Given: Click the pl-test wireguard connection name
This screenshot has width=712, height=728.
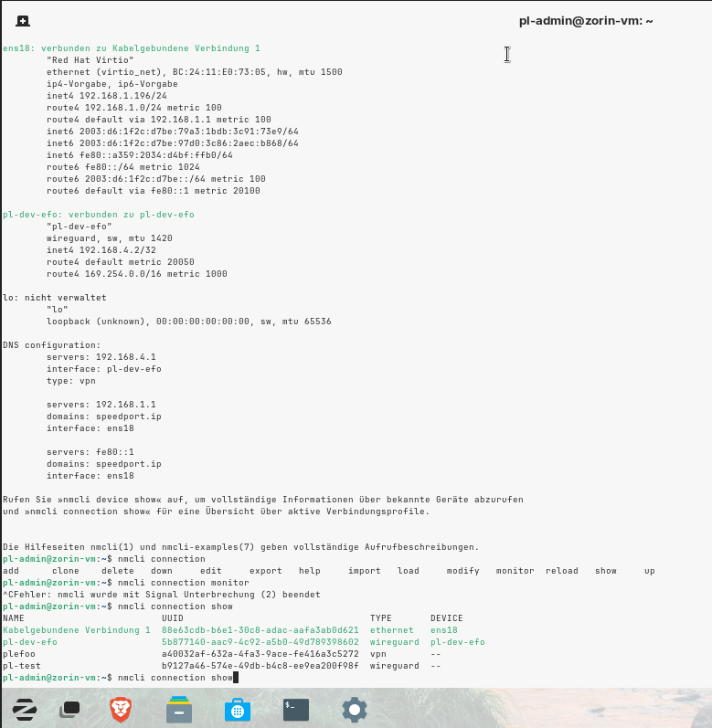Looking at the screenshot, I should (22, 666).
